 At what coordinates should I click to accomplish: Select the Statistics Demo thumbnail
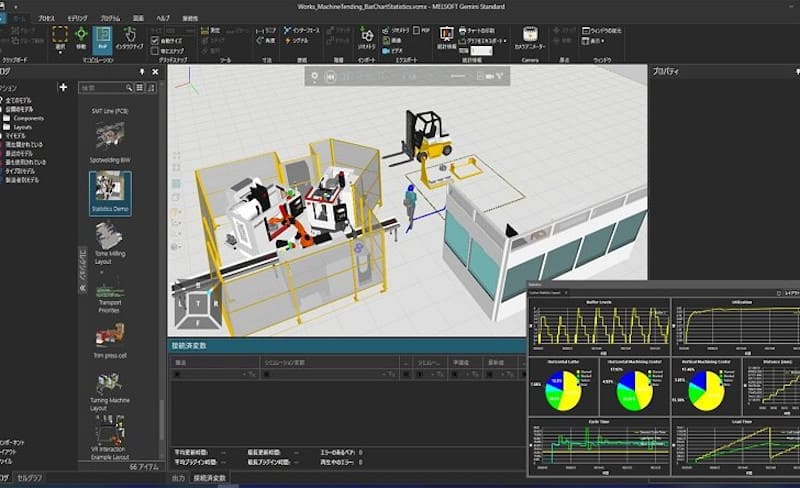click(x=110, y=193)
